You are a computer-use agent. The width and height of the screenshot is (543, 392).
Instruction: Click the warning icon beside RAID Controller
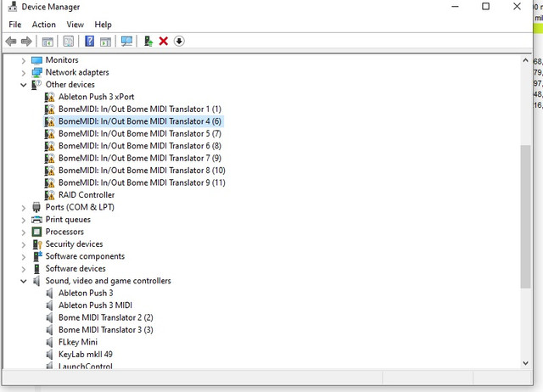[x=49, y=195]
